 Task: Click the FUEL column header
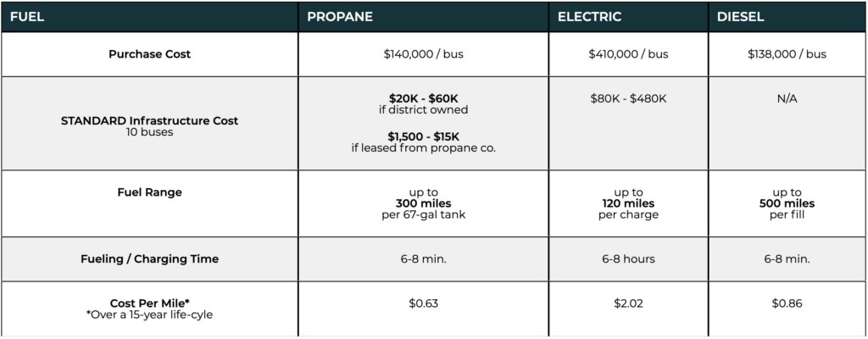pos(26,17)
